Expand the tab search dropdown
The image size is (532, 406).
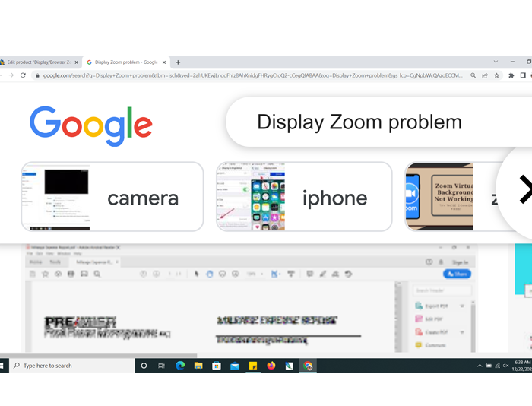496,62
